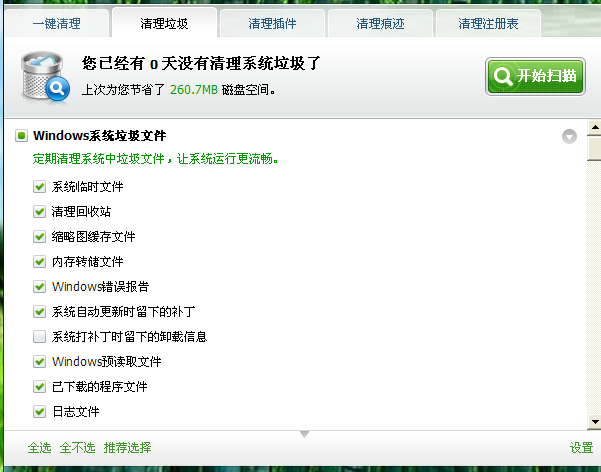Open the 清理注册表 tab
Viewport: 601px width, 472px height.
[488, 23]
